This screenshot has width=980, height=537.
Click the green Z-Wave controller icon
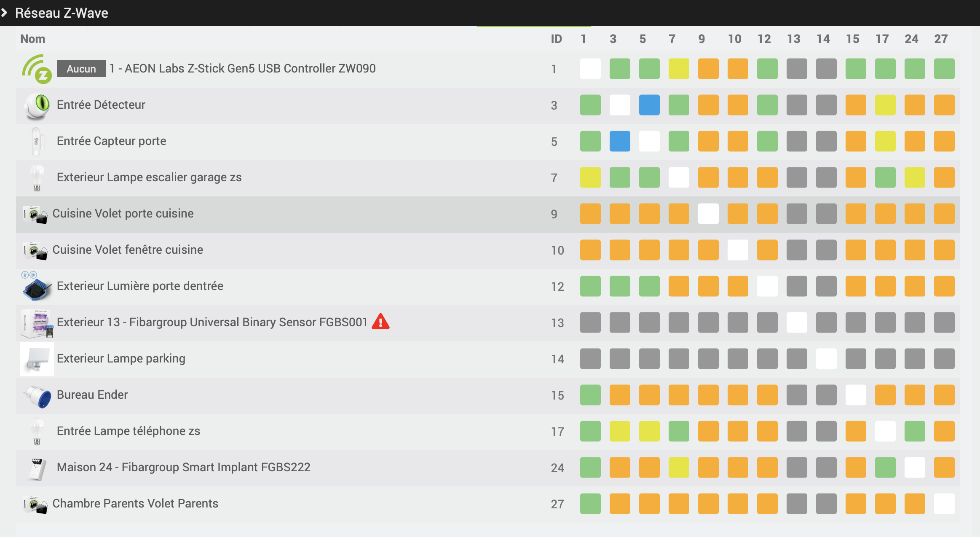coord(37,69)
